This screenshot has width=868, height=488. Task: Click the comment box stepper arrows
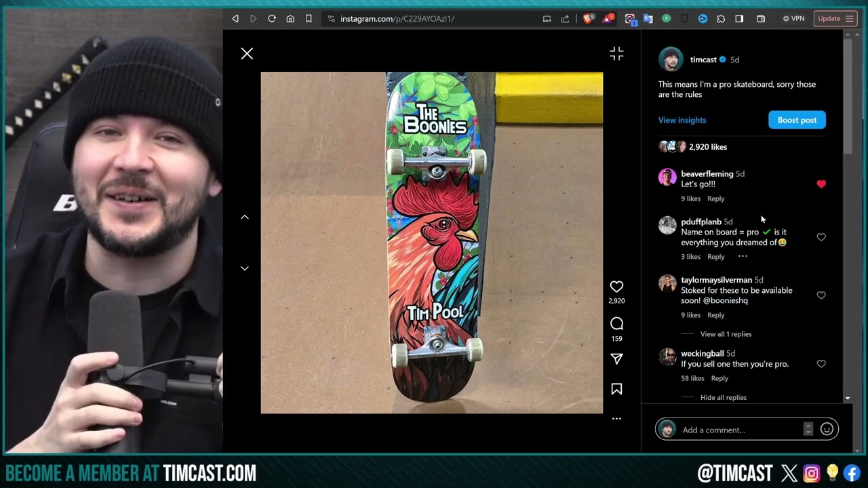point(808,429)
